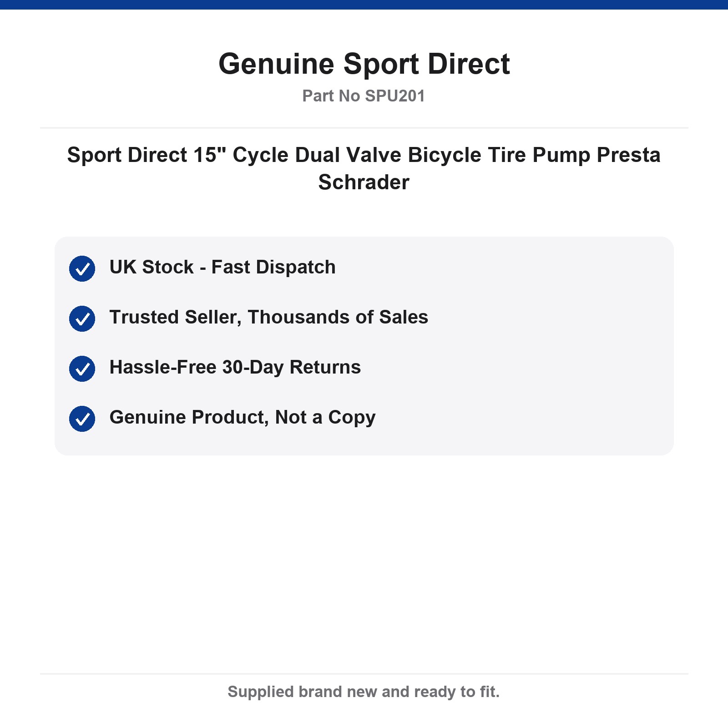Click the word 'Schrader' in product title
This screenshot has height=728, width=728.
364,182
